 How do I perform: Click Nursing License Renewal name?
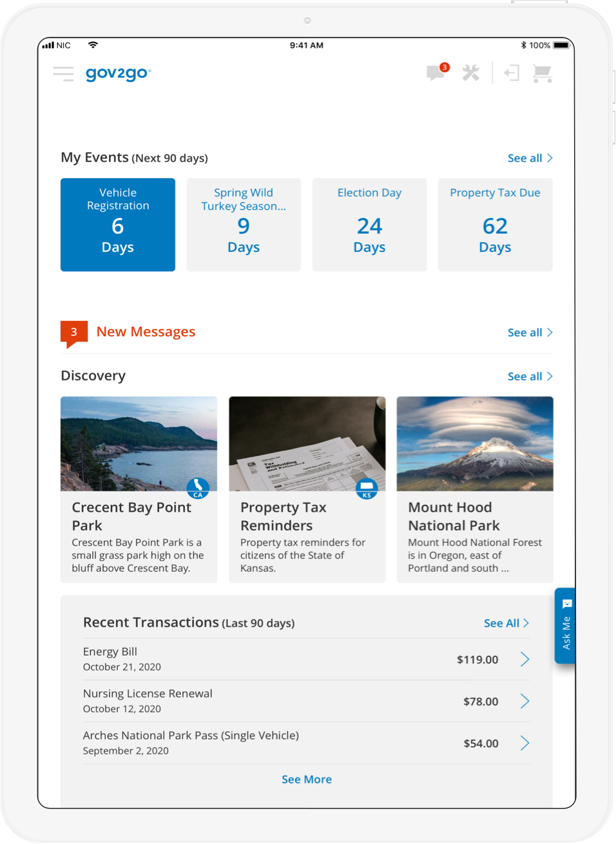click(x=148, y=694)
